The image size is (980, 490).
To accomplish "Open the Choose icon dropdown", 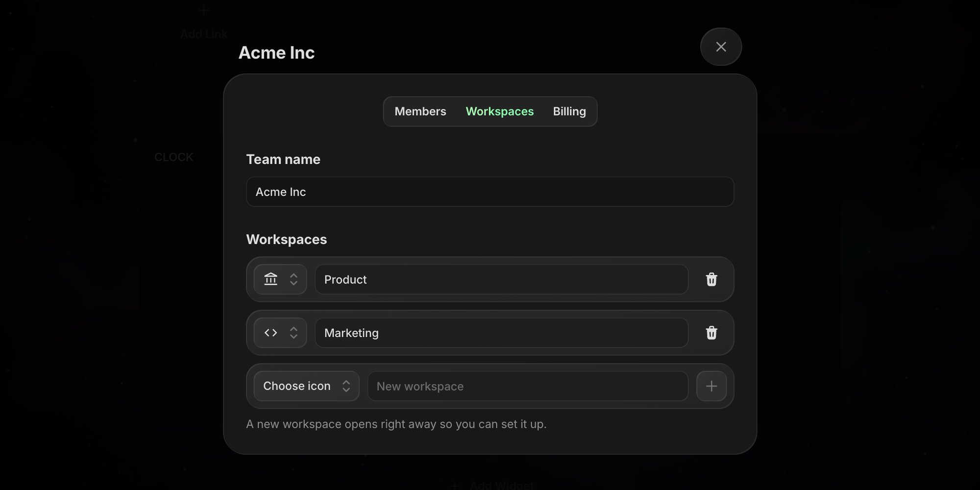I will point(306,386).
